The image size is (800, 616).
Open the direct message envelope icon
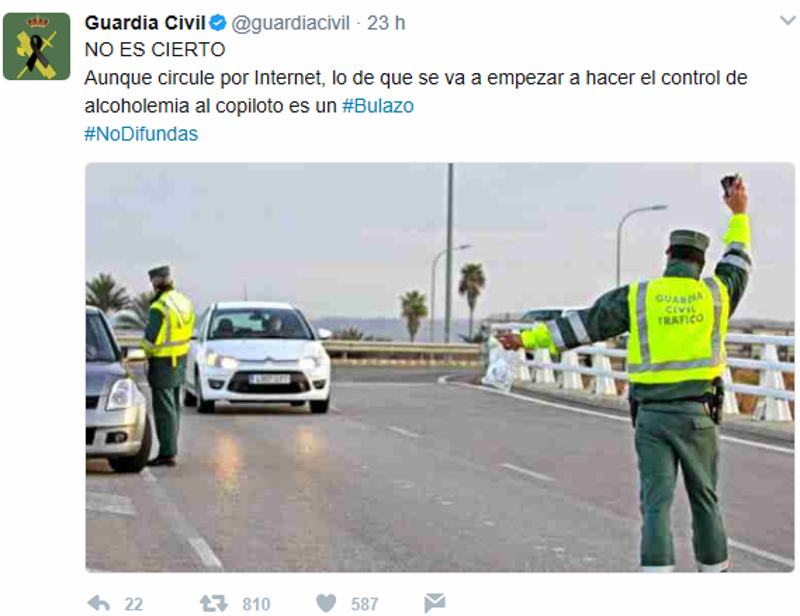[435, 603]
